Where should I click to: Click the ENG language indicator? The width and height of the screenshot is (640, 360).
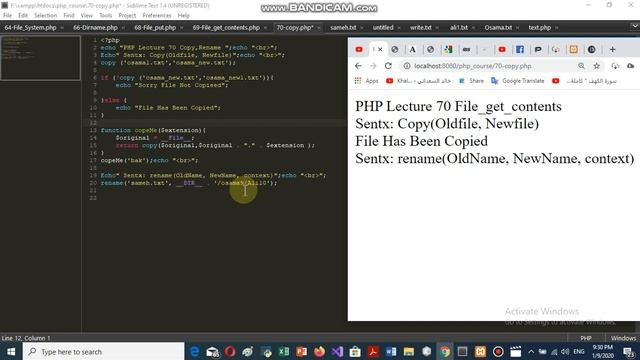coord(579,351)
